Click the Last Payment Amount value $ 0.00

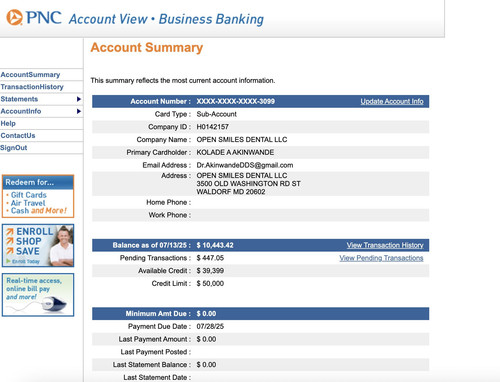pyautogui.click(x=206, y=339)
